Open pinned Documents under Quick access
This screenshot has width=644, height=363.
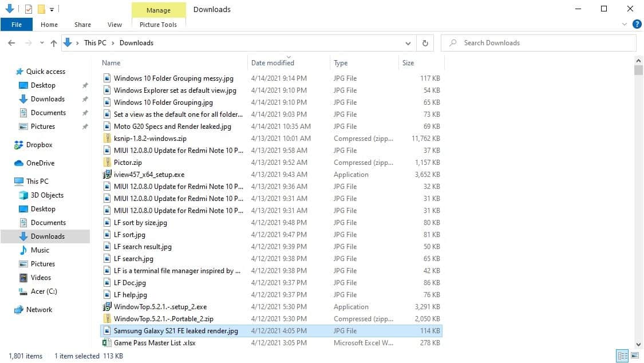[x=48, y=113]
